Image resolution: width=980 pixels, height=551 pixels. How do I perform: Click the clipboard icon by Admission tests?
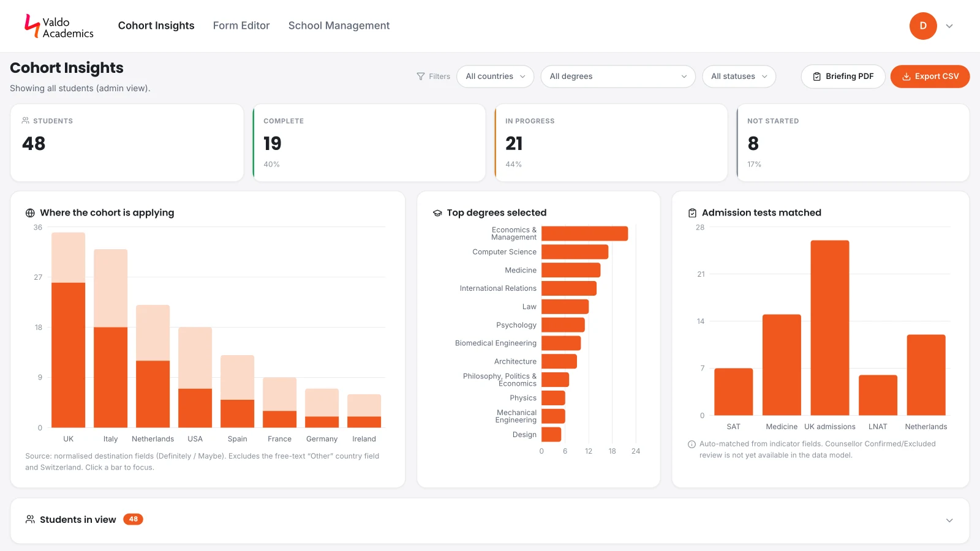pyautogui.click(x=692, y=213)
